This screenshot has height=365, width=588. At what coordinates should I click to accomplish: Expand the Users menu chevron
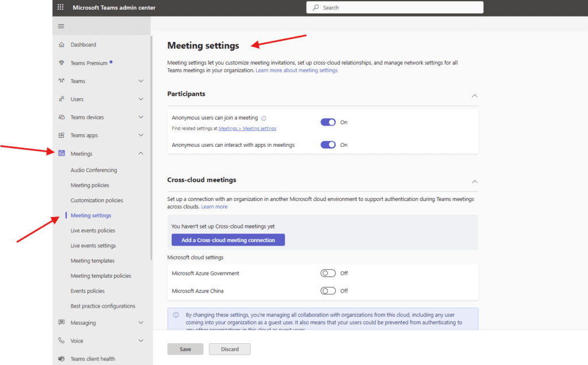click(141, 99)
